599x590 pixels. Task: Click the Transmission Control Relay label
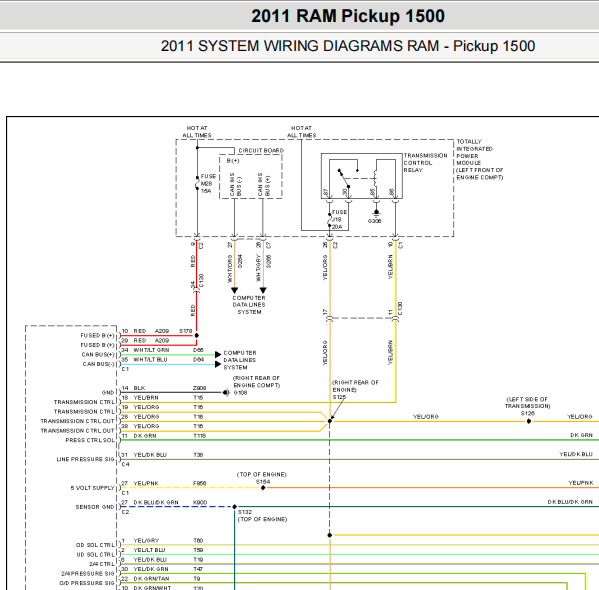point(425,163)
